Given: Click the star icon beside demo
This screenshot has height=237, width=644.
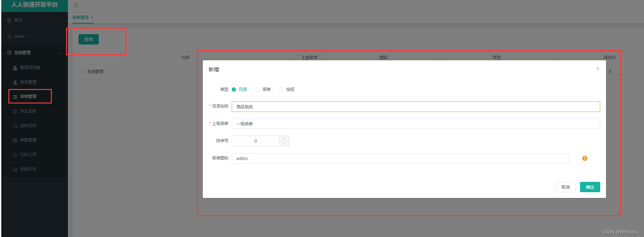Looking at the screenshot, I should coord(9,36).
